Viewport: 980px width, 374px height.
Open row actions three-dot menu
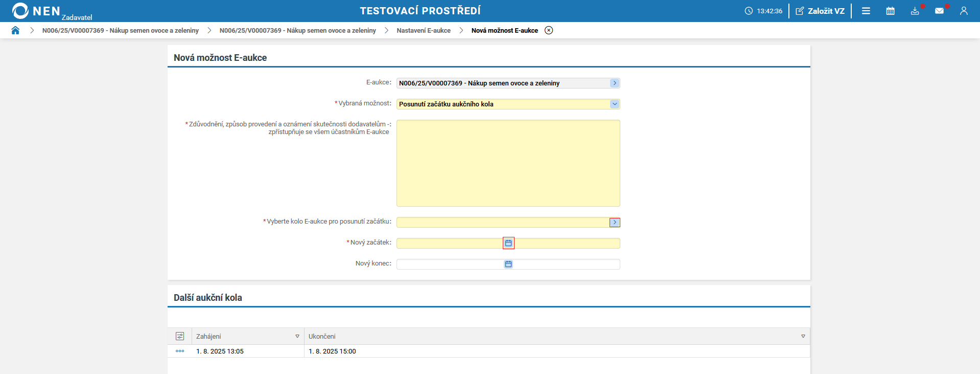pyautogui.click(x=180, y=351)
